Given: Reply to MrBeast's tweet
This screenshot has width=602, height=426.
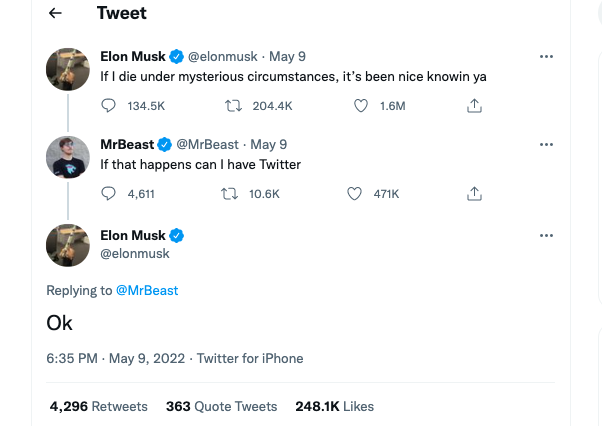Looking at the screenshot, I should point(110,193).
